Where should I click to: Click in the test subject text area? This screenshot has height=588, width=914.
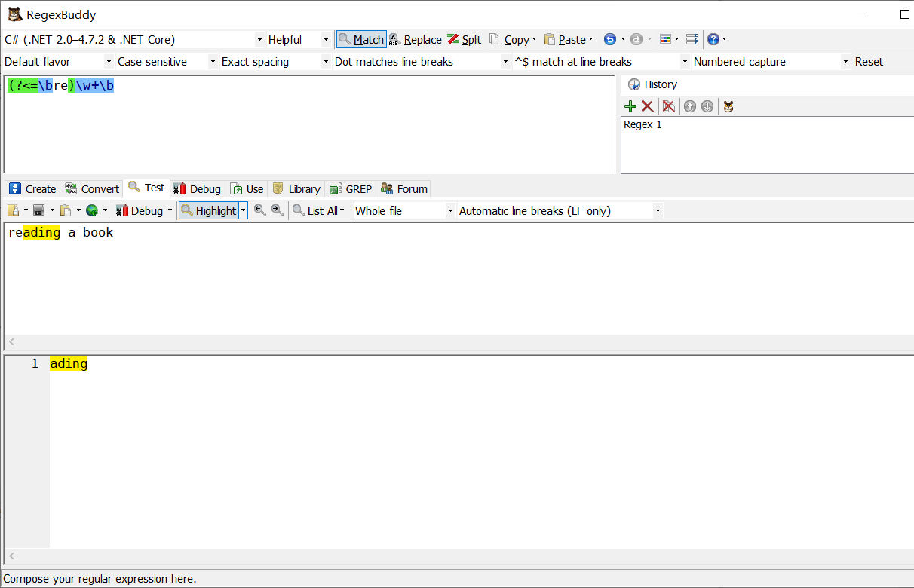point(459,279)
